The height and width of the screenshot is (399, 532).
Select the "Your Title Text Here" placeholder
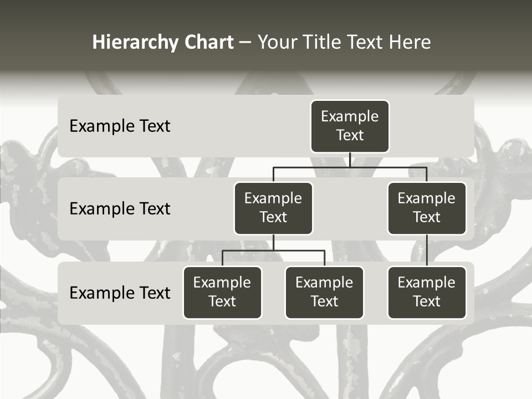click(x=344, y=42)
